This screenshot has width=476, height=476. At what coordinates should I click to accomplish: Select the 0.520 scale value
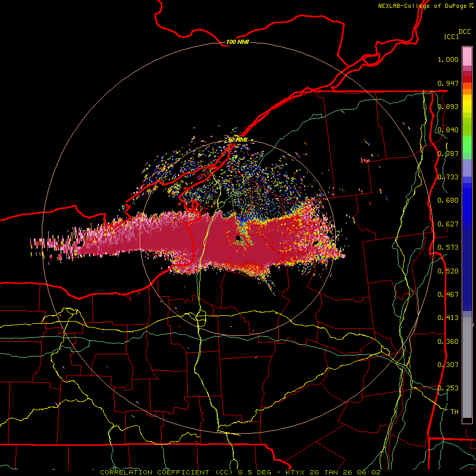(x=448, y=271)
